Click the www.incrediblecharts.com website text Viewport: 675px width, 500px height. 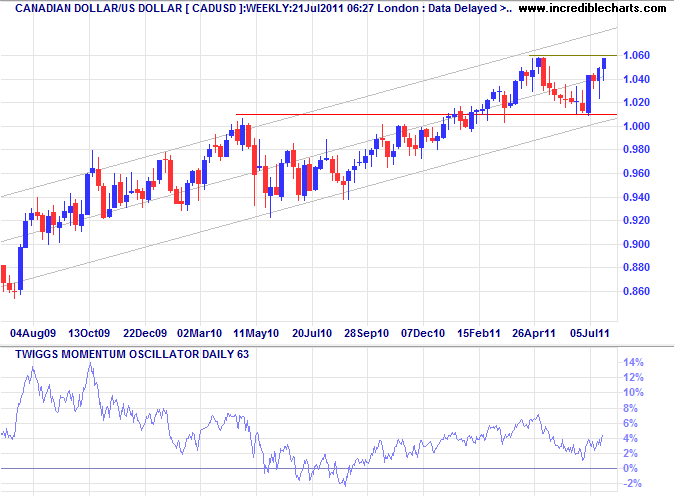coord(592,8)
